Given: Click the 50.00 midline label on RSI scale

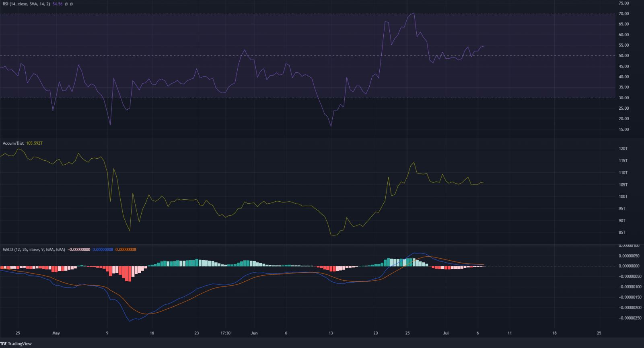Looking at the screenshot, I should coord(623,56).
